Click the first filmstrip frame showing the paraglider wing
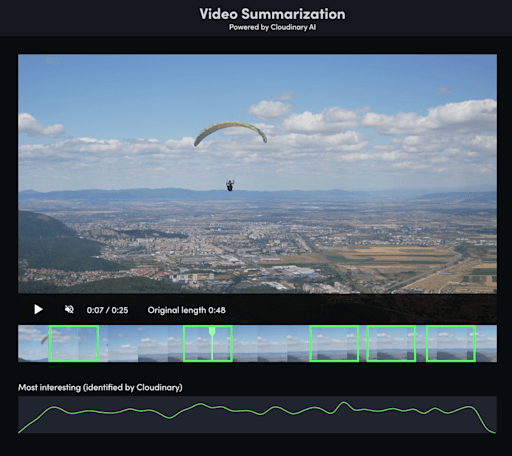This screenshot has height=456, width=512. (x=33, y=344)
